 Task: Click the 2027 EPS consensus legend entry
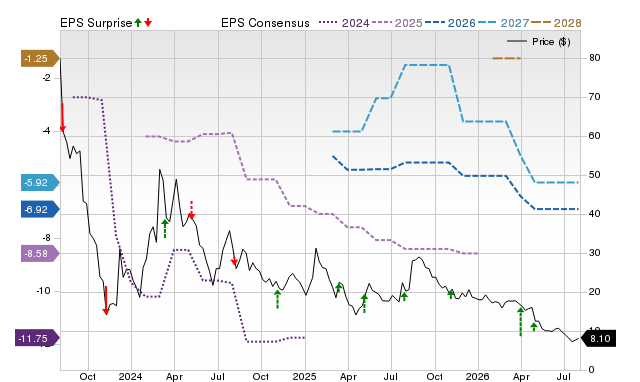(503, 23)
